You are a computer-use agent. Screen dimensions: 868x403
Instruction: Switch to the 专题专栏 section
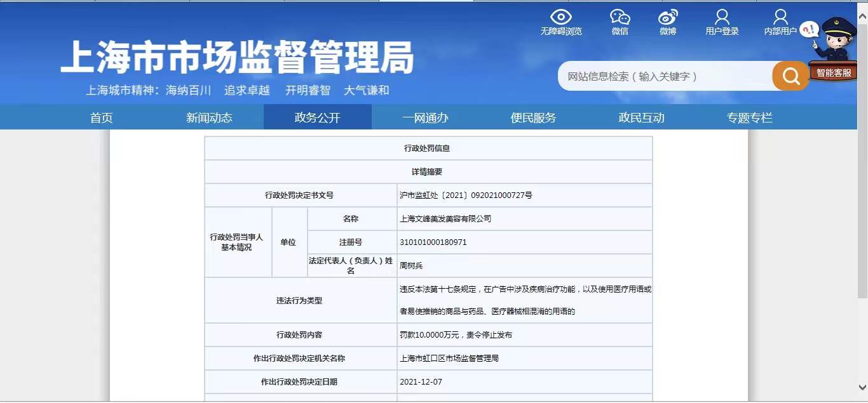point(749,117)
